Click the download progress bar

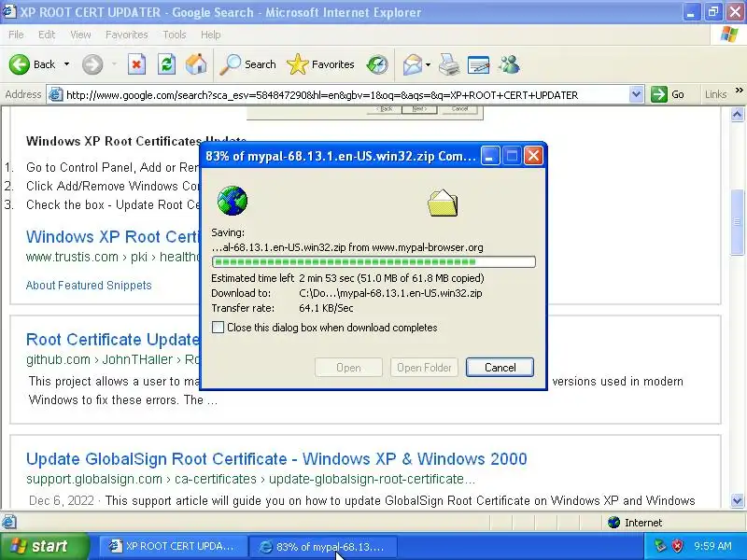(x=373, y=261)
